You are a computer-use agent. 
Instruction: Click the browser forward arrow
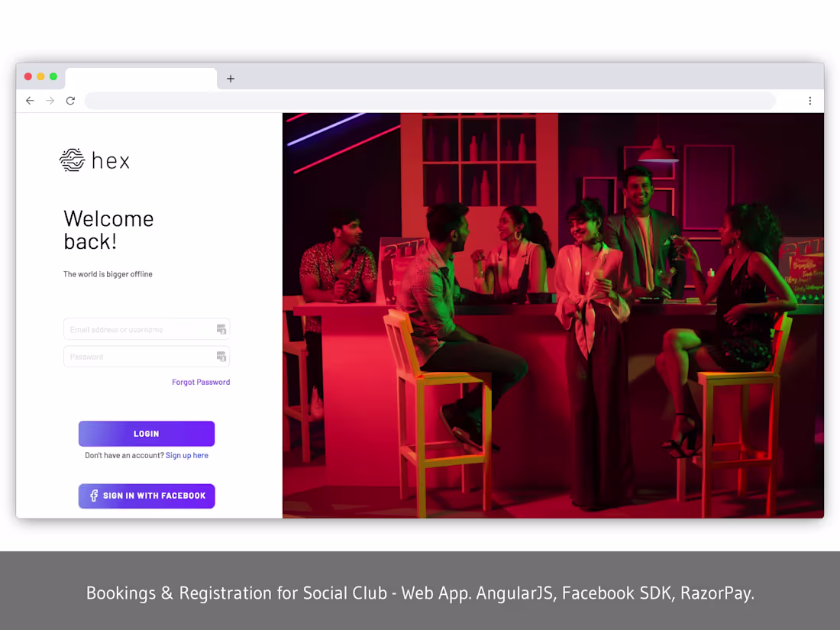pyautogui.click(x=50, y=100)
